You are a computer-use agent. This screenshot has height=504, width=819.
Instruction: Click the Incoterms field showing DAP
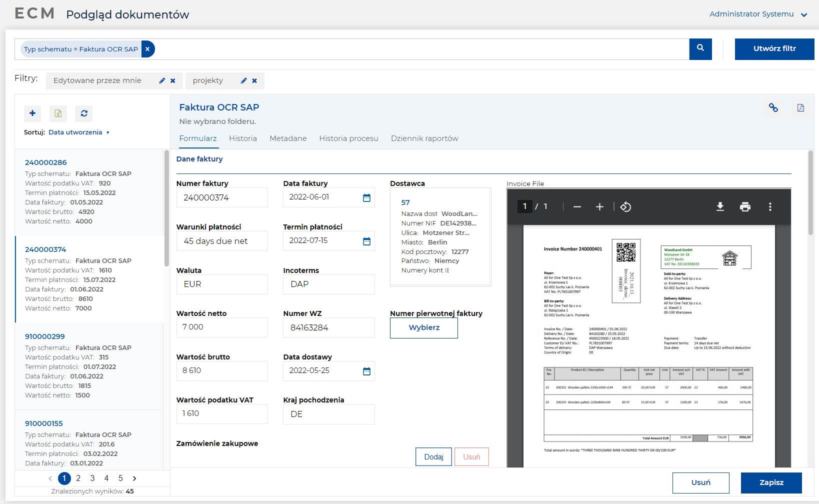[329, 284]
